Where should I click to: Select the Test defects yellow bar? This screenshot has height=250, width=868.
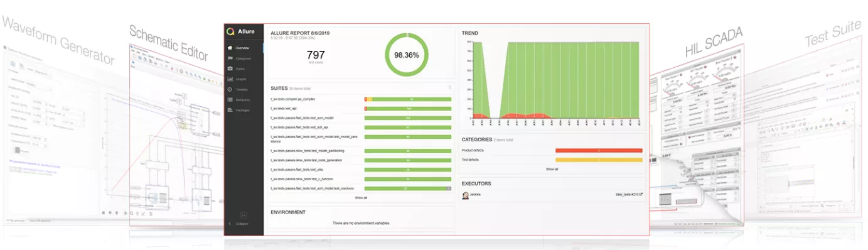(599, 160)
